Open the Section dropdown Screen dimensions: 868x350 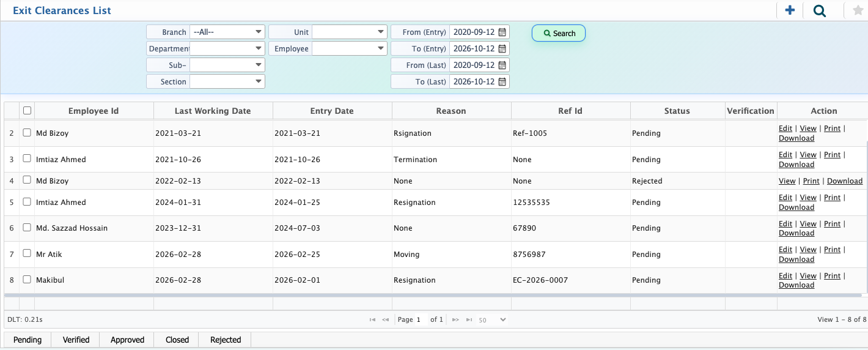click(227, 81)
